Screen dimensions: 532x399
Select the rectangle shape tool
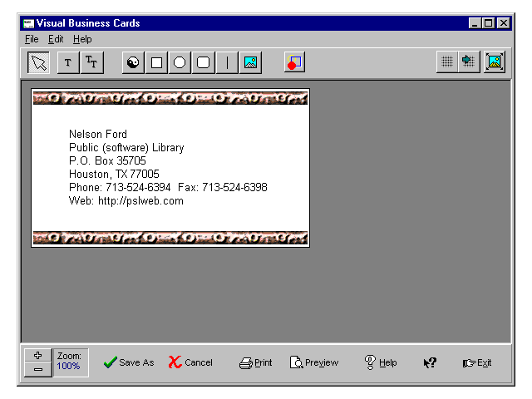coord(156,63)
